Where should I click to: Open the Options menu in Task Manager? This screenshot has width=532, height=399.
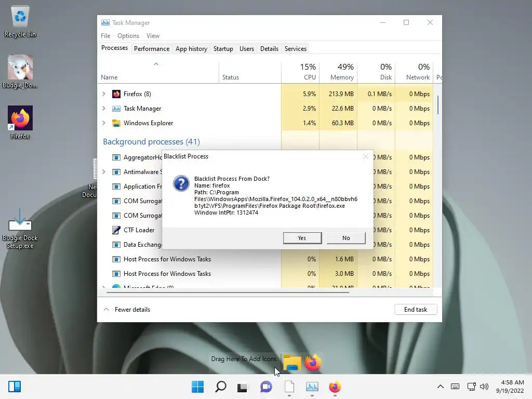click(x=128, y=36)
